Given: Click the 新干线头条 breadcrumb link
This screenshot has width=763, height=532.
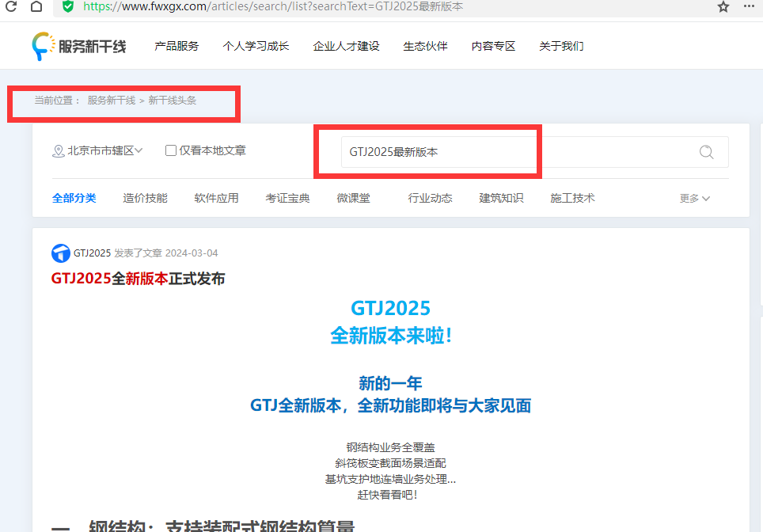Looking at the screenshot, I should tap(173, 101).
